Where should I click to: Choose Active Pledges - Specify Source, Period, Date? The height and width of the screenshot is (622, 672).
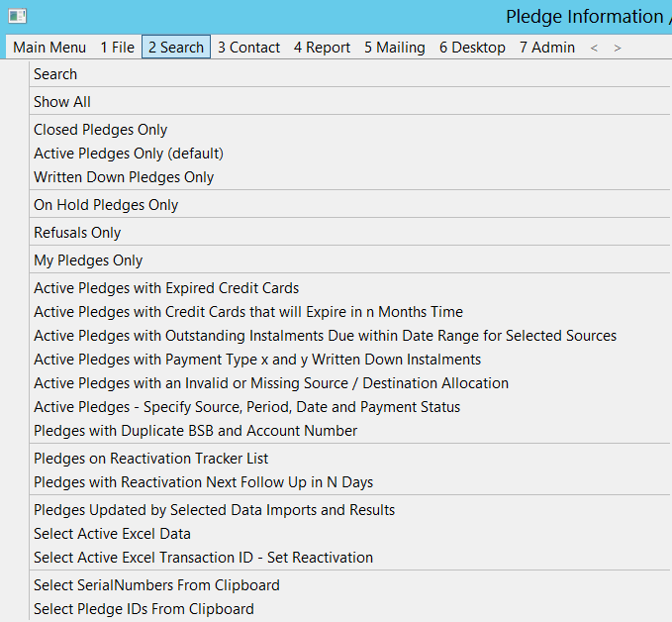point(246,407)
